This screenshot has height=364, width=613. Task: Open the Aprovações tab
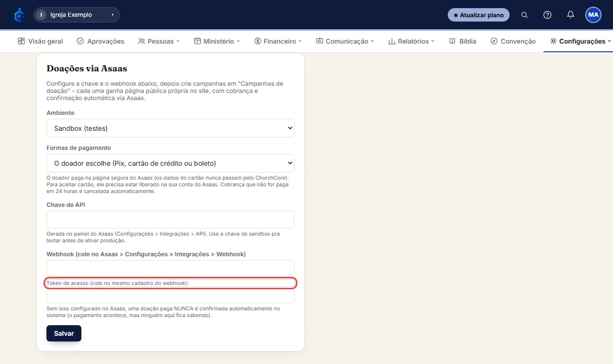coord(101,41)
